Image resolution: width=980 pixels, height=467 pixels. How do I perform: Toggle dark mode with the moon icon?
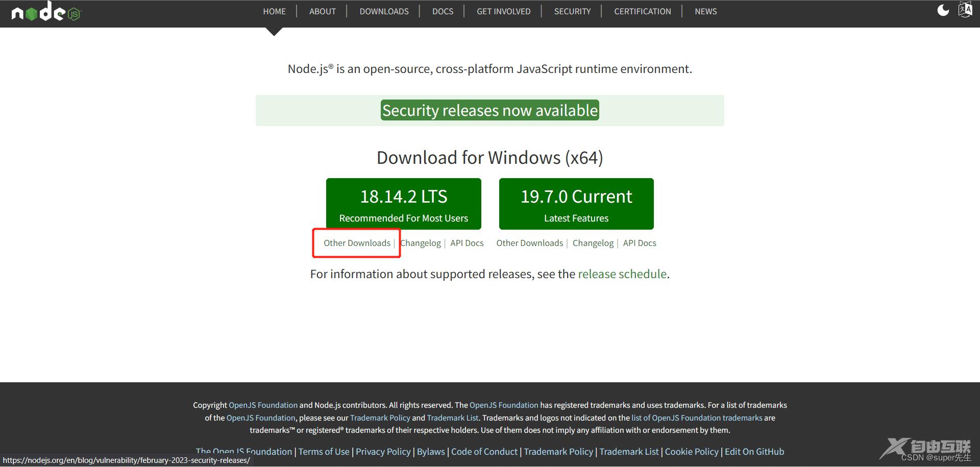coord(943,10)
